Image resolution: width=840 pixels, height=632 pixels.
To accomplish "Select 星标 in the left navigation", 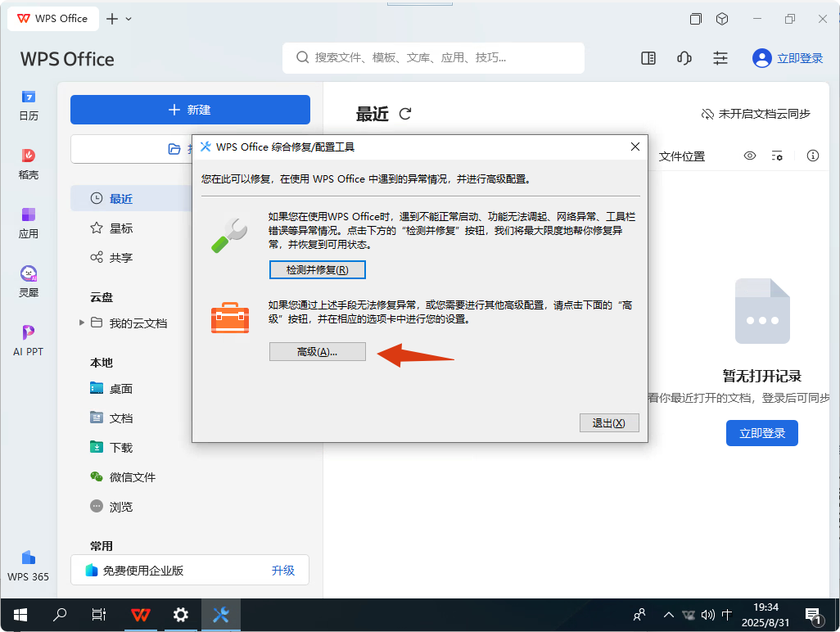I will pos(120,228).
